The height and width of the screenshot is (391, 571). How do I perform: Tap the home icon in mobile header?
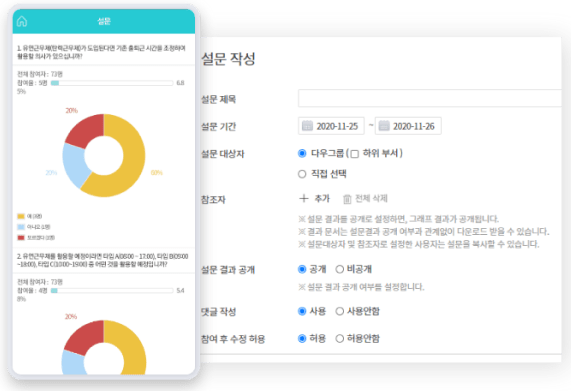click(x=22, y=21)
